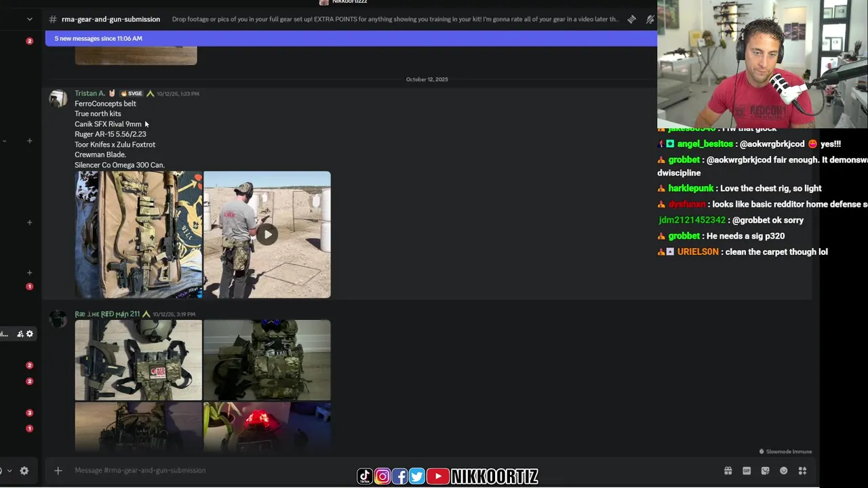The image size is (868, 488).
Task: Click 'He needs a sig p320' chat message
Action: click(x=745, y=236)
